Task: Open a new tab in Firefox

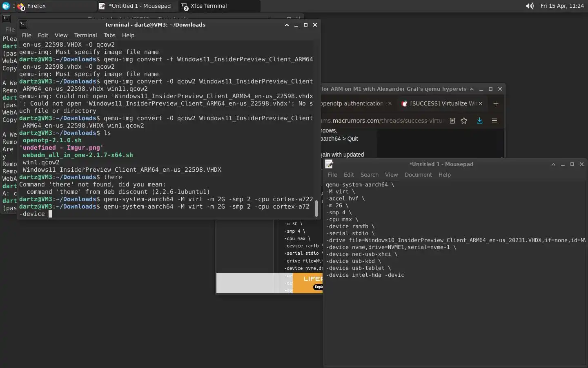Action: [496, 103]
